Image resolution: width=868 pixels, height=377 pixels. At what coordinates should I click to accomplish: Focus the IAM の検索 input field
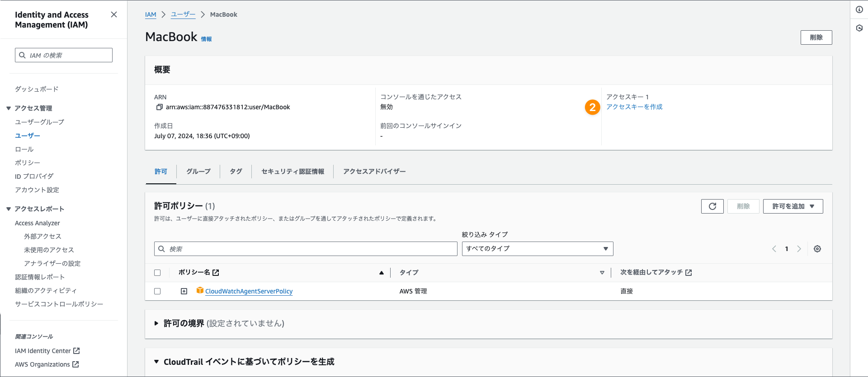point(64,55)
